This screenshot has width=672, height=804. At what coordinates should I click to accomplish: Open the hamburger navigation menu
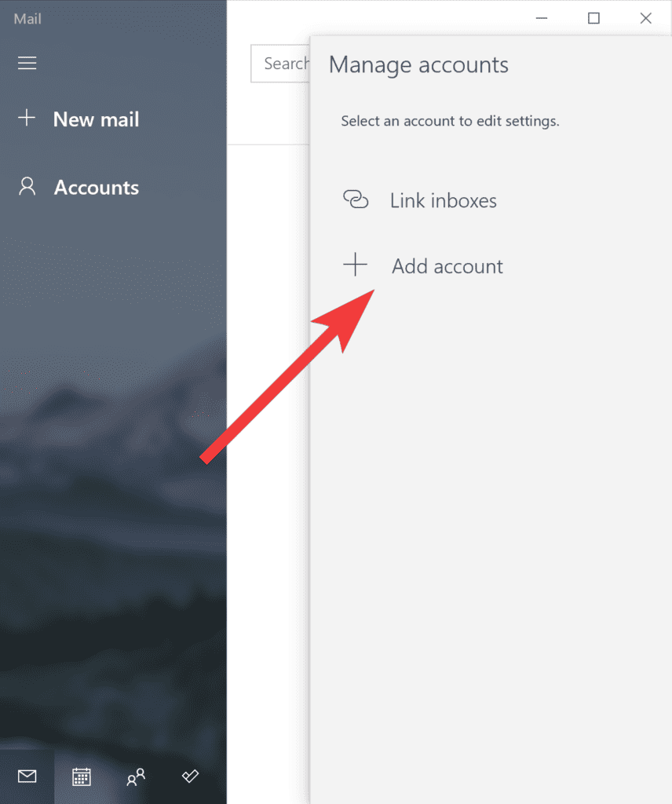click(x=27, y=63)
